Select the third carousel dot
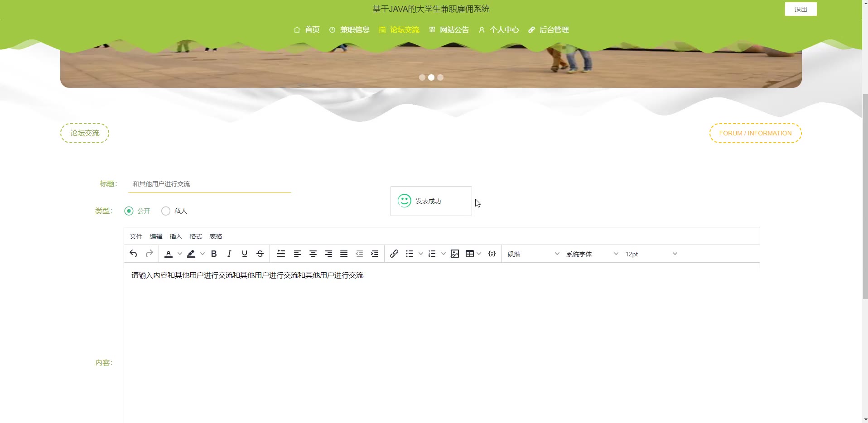The image size is (868, 423). point(440,77)
